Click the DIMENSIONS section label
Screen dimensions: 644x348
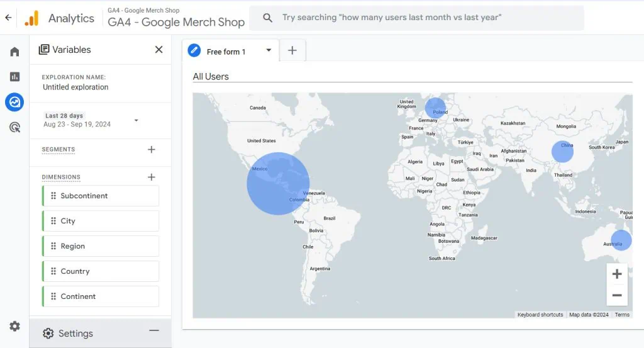[x=61, y=177]
